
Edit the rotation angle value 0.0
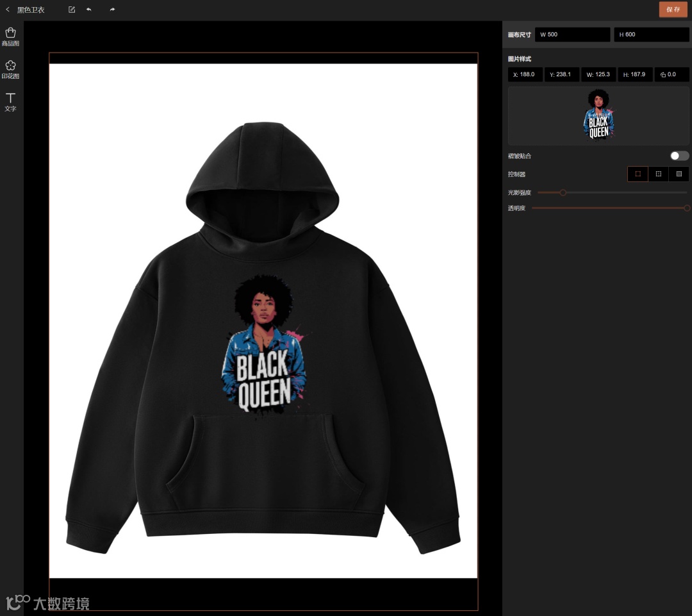click(671, 74)
